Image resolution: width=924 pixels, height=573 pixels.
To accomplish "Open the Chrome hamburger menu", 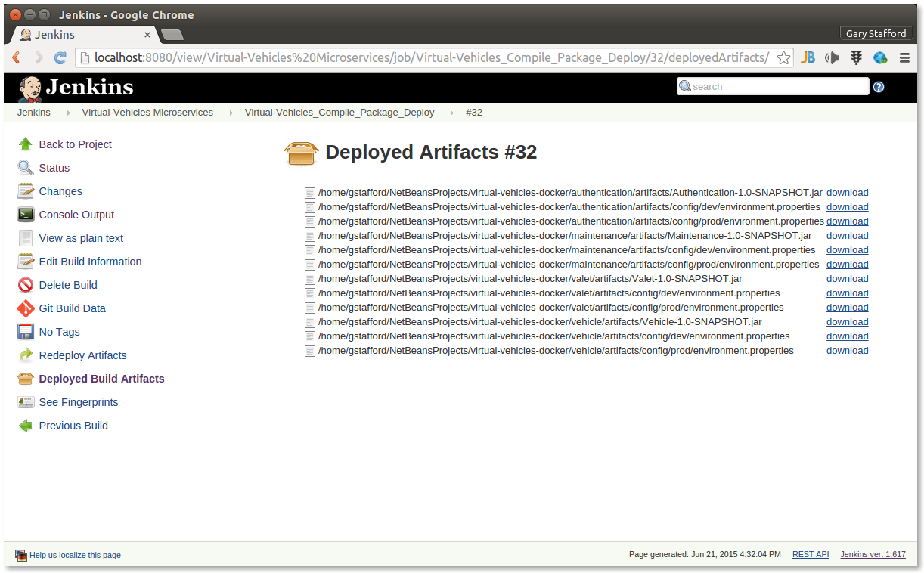I will tap(904, 58).
